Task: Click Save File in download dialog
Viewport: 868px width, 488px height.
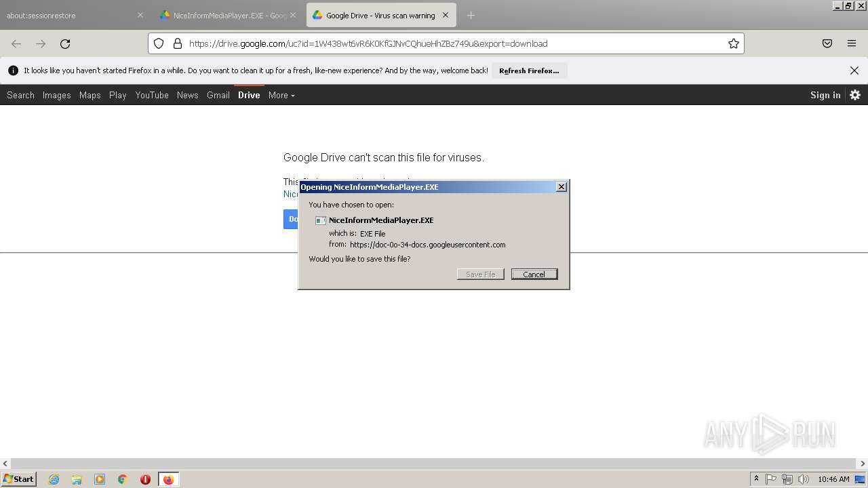Action: click(481, 274)
